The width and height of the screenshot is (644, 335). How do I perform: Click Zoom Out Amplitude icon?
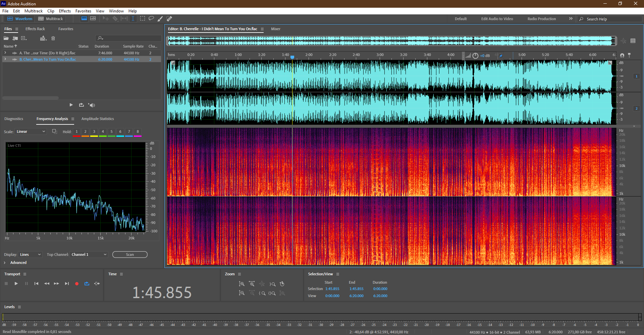[x=241, y=293]
